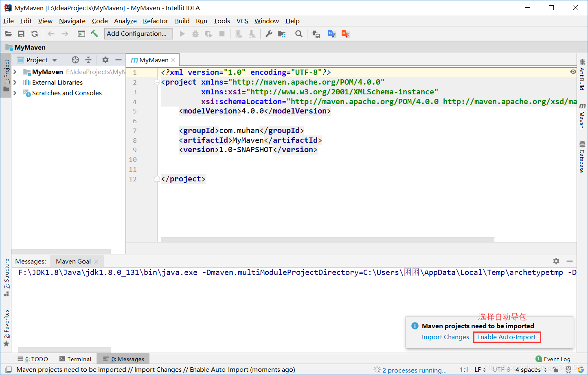The width and height of the screenshot is (588, 375).
Task: Click the Forward navigation arrow
Action: (65, 34)
